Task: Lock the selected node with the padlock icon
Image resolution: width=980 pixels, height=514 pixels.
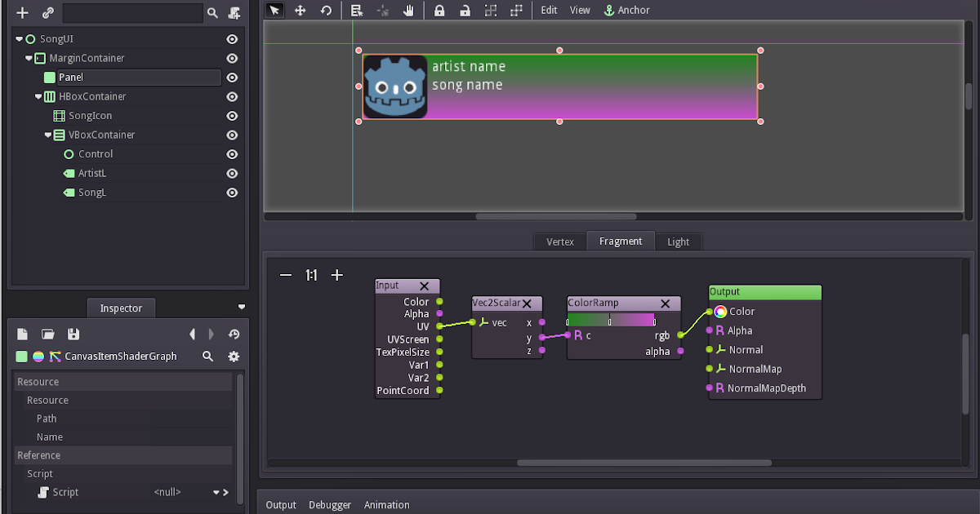Action: (439, 10)
